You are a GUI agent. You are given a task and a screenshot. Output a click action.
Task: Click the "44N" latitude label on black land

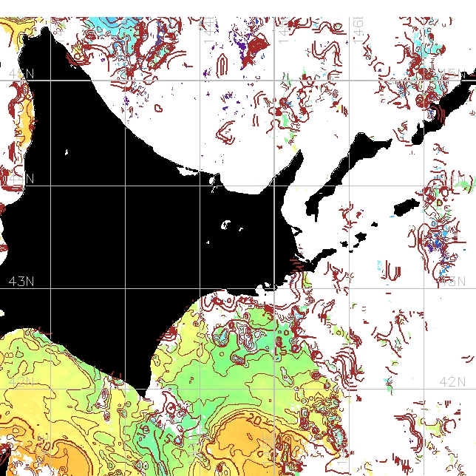click(21, 179)
